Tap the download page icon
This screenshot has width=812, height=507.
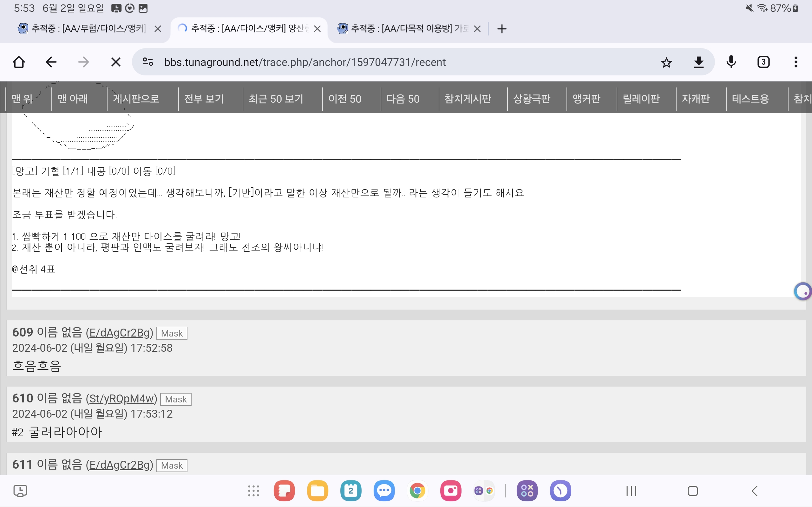pos(698,62)
